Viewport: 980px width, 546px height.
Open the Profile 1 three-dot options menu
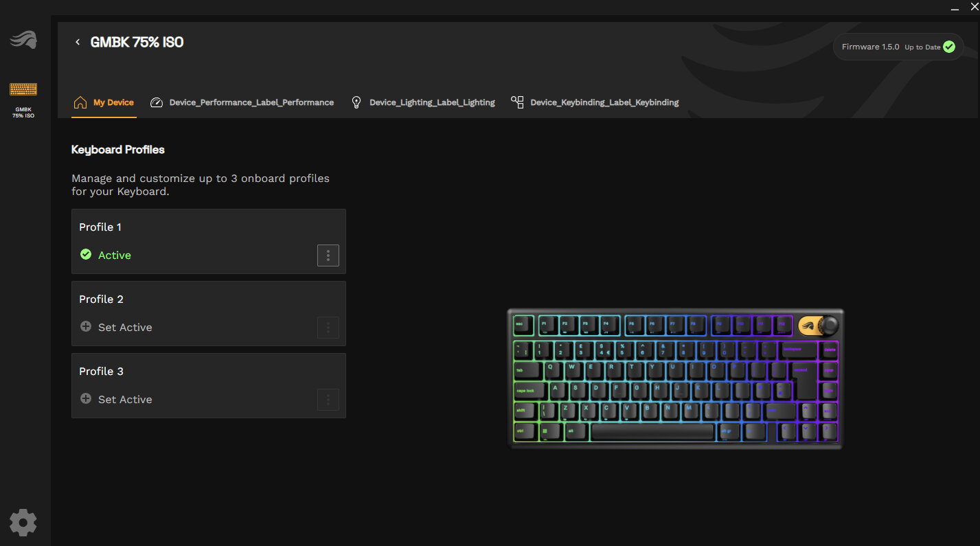pos(328,255)
